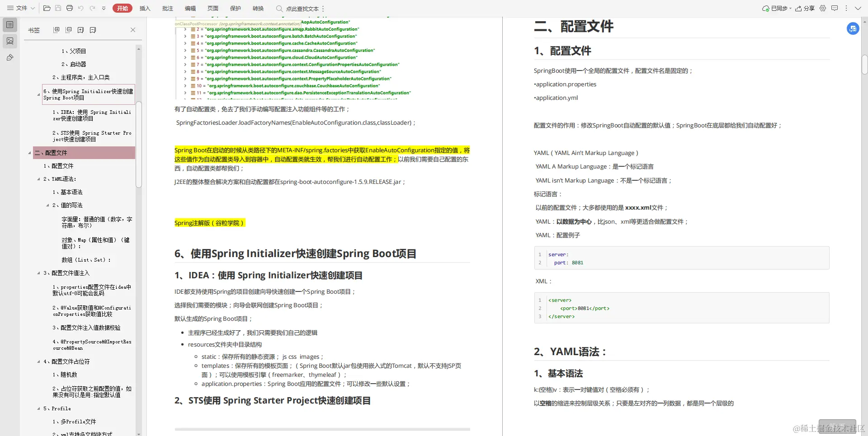Viewport: 868px width, 436px height.
Task: Open the 文件 menu dropdown arrow
Action: (x=33, y=8)
